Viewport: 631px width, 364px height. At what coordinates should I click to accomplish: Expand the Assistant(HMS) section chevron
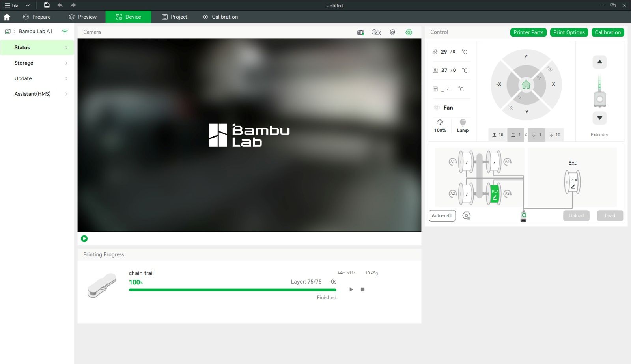(x=66, y=94)
